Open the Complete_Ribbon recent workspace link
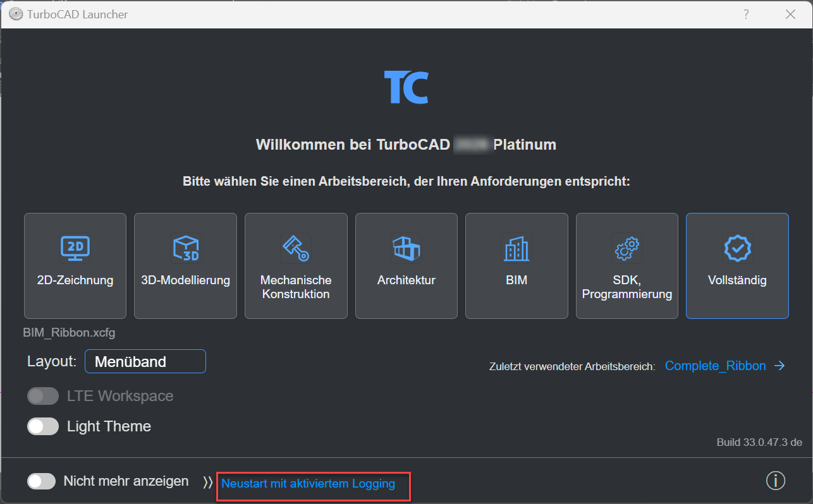 point(725,366)
